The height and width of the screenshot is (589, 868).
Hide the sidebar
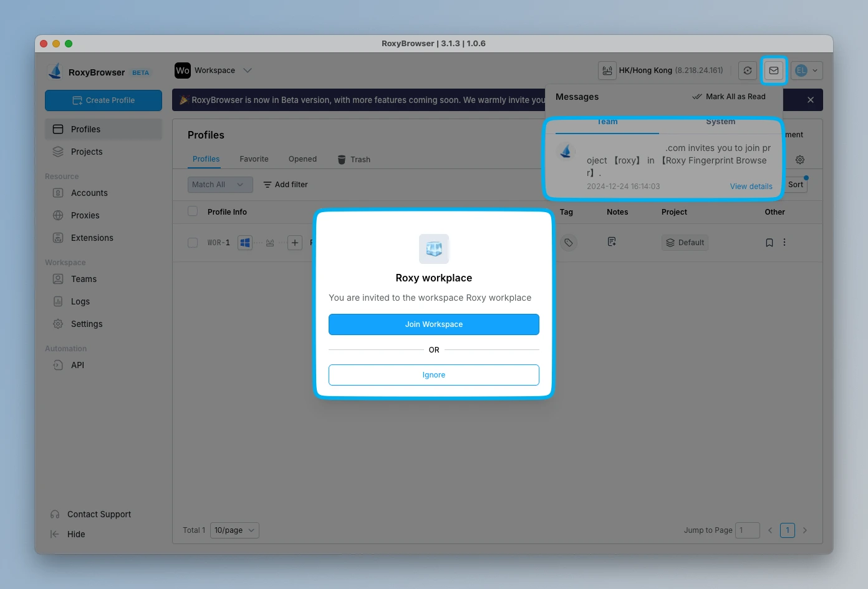tap(67, 534)
